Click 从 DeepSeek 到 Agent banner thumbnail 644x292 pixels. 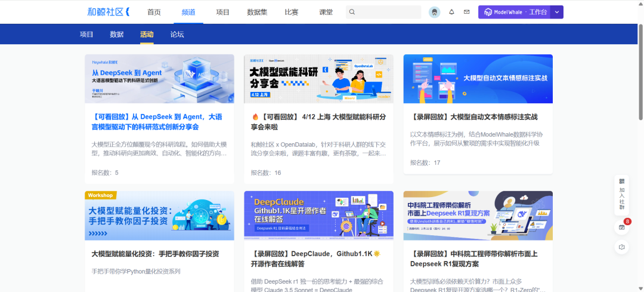point(159,79)
